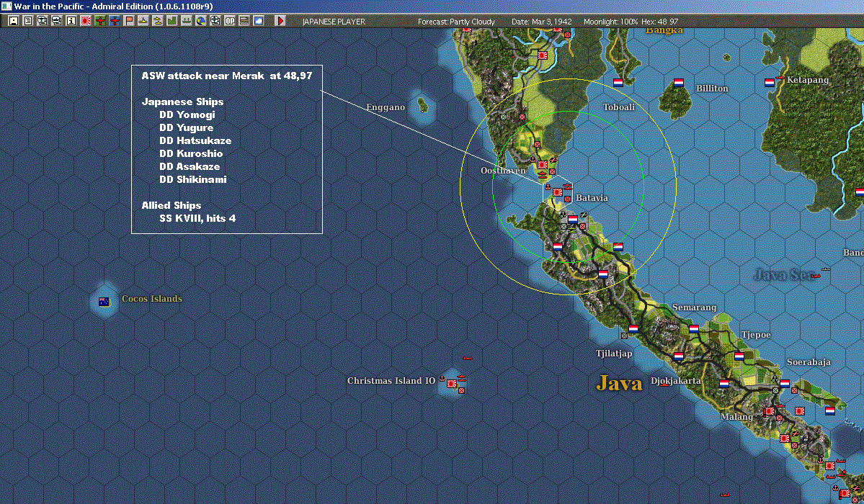Select the Dutch flag base at Semarang
The image size is (864, 504).
coord(694,329)
